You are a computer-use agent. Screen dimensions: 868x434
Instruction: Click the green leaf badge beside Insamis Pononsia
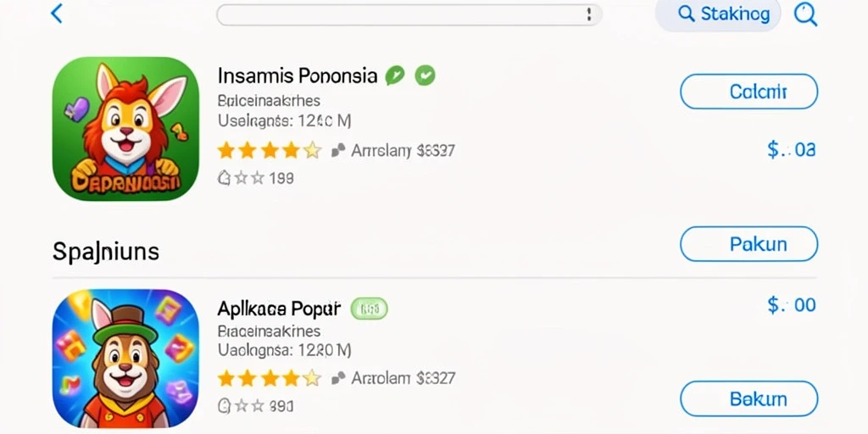395,75
